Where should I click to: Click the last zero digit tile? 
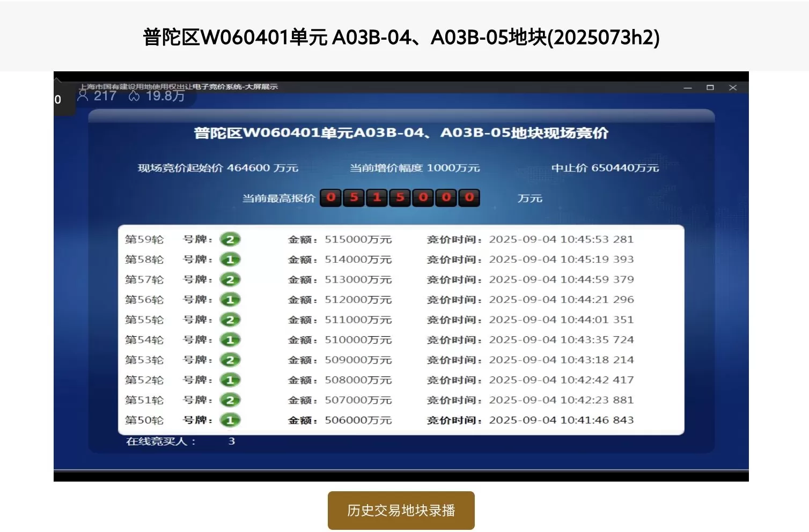(468, 197)
